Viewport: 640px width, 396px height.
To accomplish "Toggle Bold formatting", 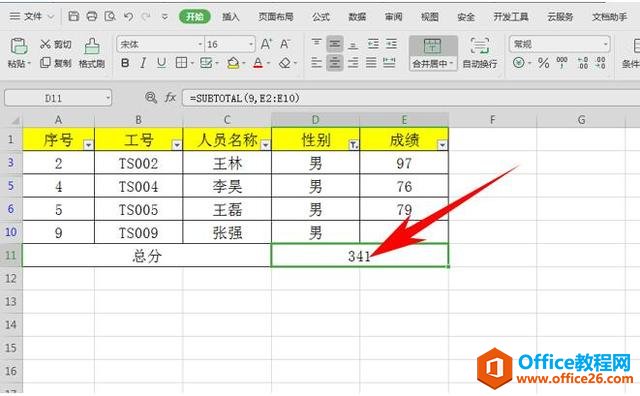I will click(125, 63).
